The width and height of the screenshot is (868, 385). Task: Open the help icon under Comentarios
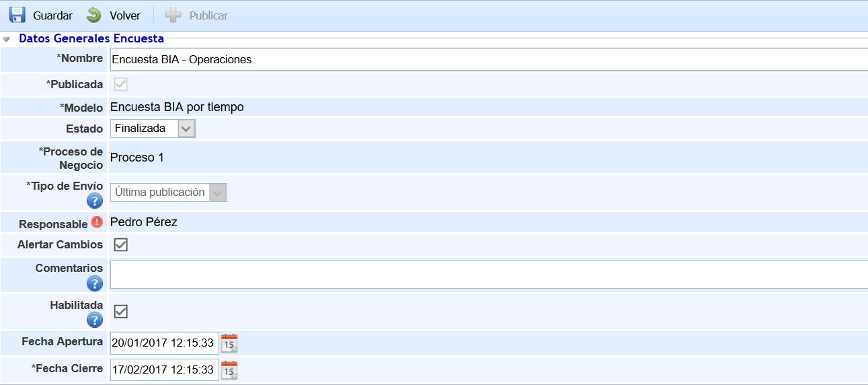coord(95,283)
